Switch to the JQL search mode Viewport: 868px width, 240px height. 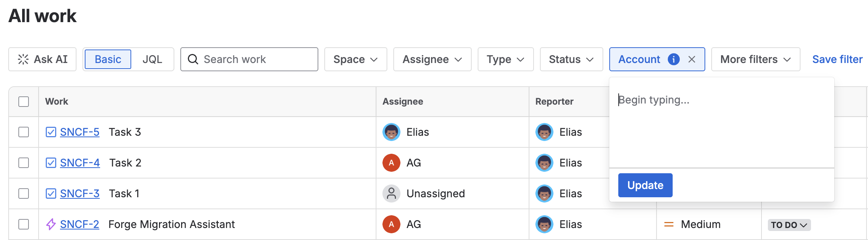pos(152,59)
